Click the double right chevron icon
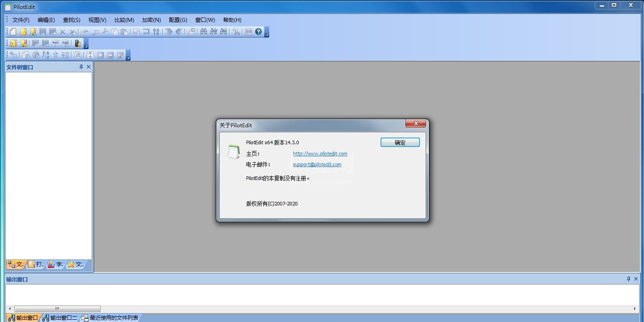 pos(168,32)
